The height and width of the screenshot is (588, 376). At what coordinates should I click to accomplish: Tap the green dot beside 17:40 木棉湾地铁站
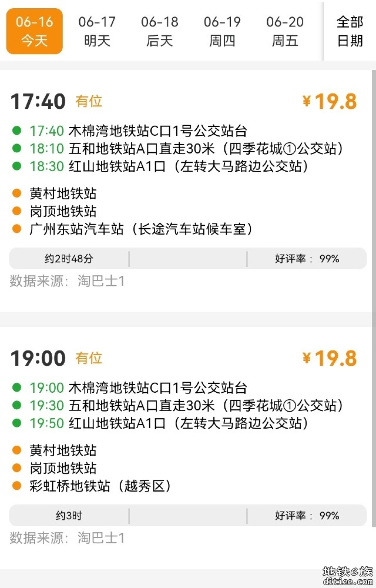(x=17, y=131)
